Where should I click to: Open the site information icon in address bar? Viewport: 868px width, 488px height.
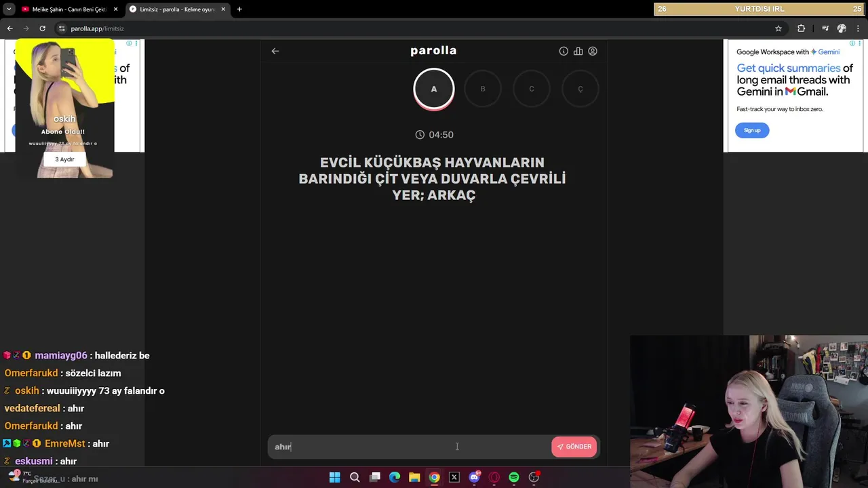[62, 28]
